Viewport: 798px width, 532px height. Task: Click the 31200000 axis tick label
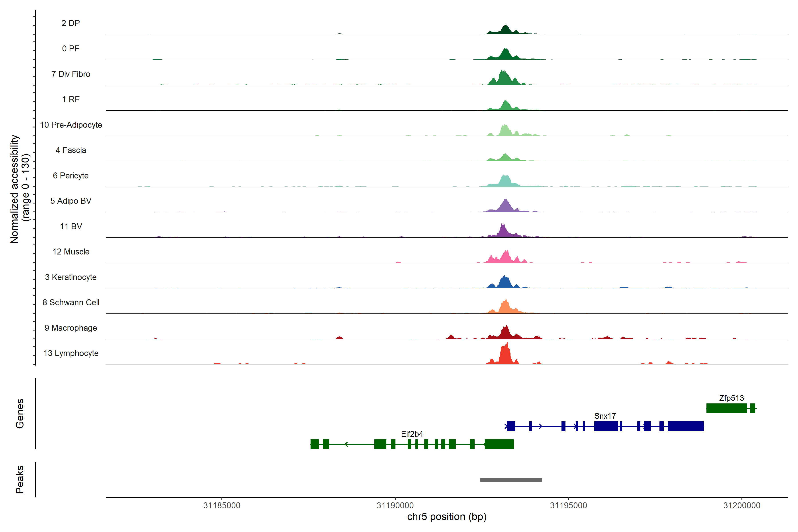[742, 505]
